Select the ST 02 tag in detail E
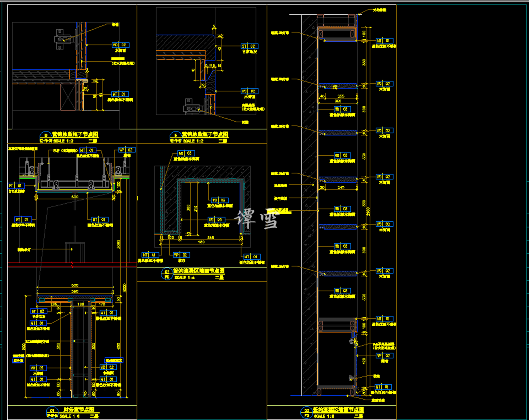The image size is (529, 420). 249,46
